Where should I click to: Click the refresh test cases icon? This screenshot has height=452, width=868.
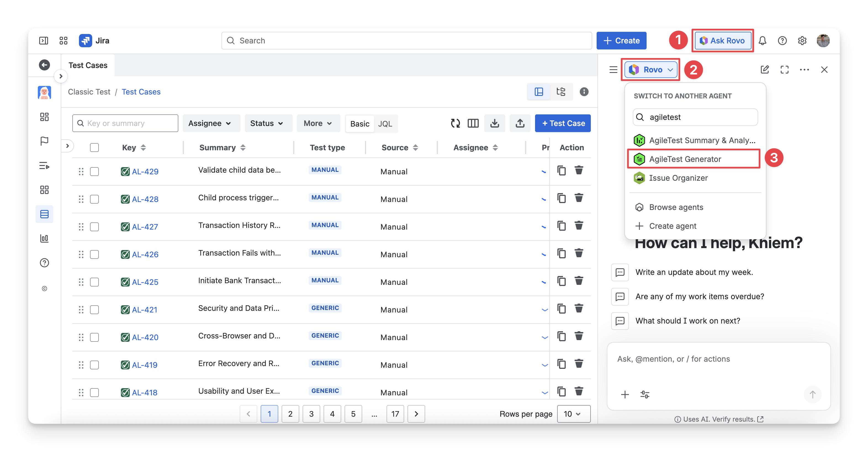click(x=455, y=123)
